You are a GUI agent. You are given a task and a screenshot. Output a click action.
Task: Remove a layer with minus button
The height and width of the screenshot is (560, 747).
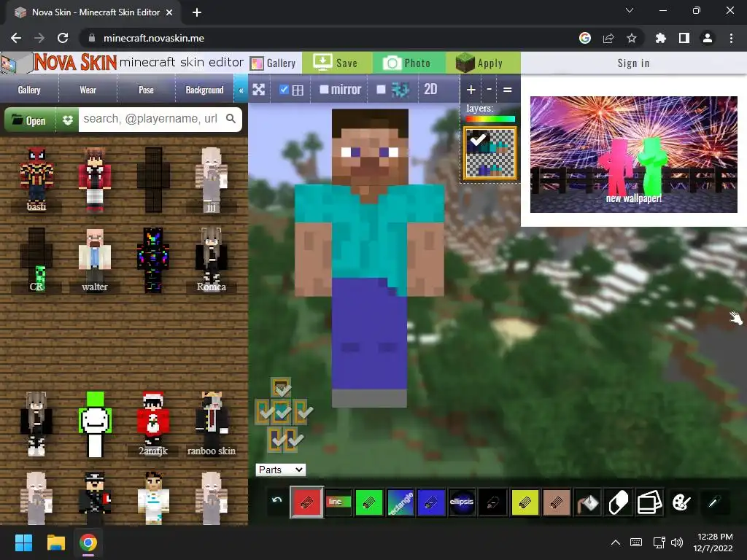pyautogui.click(x=489, y=90)
